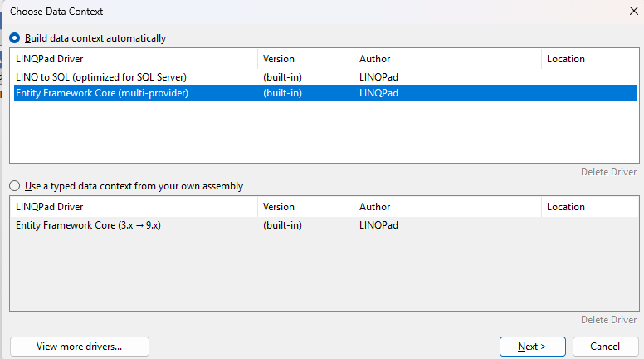Select Build data context automatically radio button
Viewport: 644px width, 359px height.
pos(15,38)
